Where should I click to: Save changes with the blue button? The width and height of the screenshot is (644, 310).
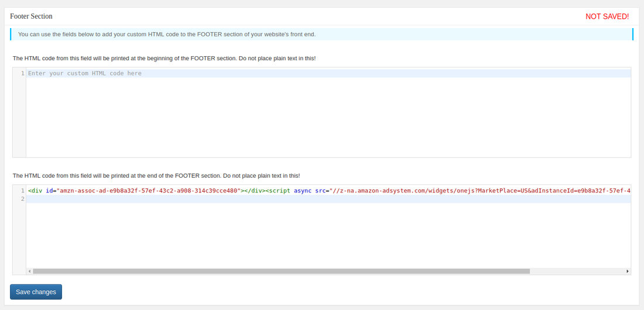click(x=36, y=292)
